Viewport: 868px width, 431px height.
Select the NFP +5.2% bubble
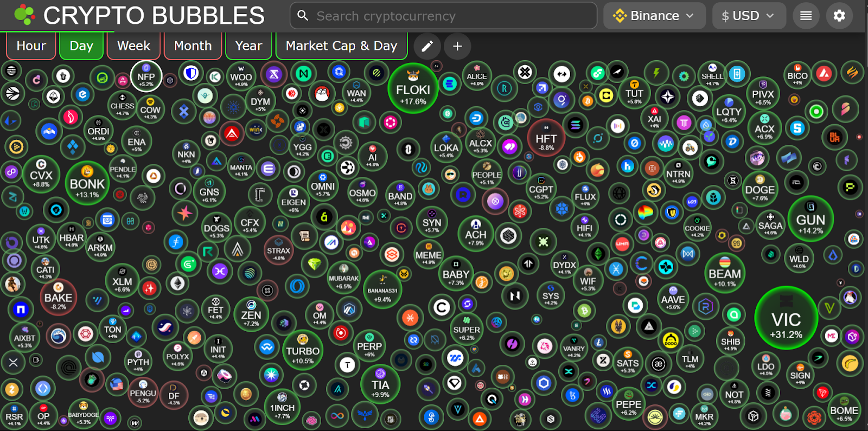(x=146, y=76)
